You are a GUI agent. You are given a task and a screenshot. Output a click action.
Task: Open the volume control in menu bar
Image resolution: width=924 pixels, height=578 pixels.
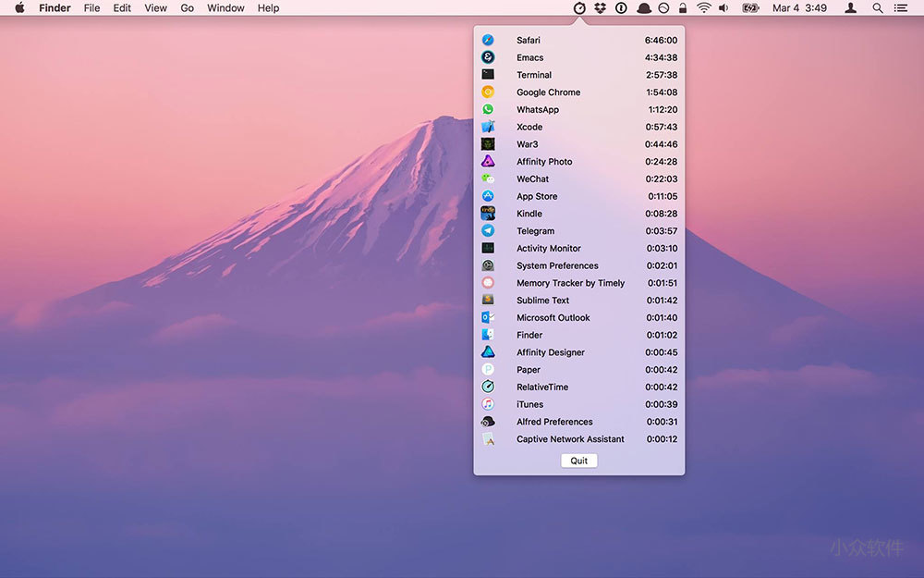pos(723,8)
